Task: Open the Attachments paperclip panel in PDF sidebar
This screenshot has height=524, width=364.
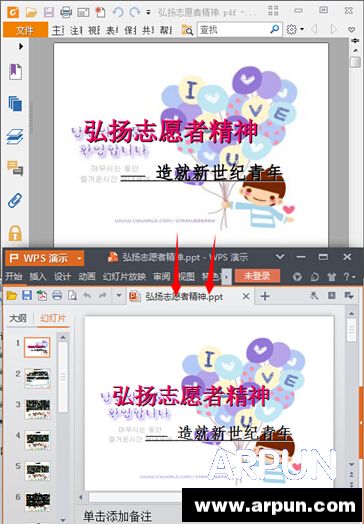Action: coord(15,201)
